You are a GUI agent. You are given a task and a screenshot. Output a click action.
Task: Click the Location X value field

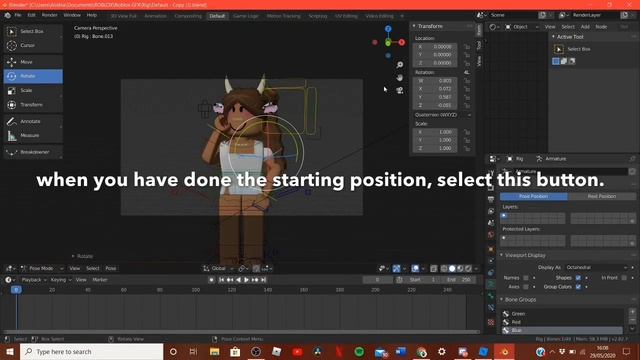[435, 47]
